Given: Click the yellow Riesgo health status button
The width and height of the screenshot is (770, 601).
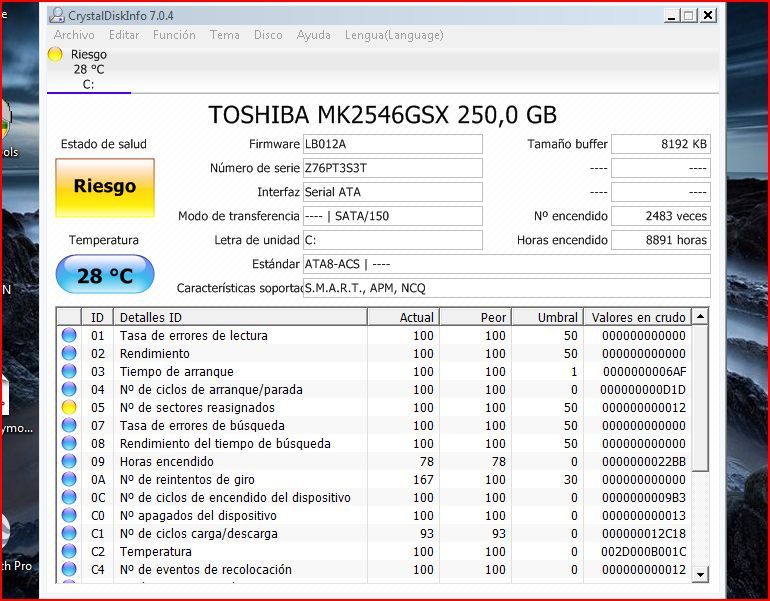Looking at the screenshot, I should (x=105, y=187).
